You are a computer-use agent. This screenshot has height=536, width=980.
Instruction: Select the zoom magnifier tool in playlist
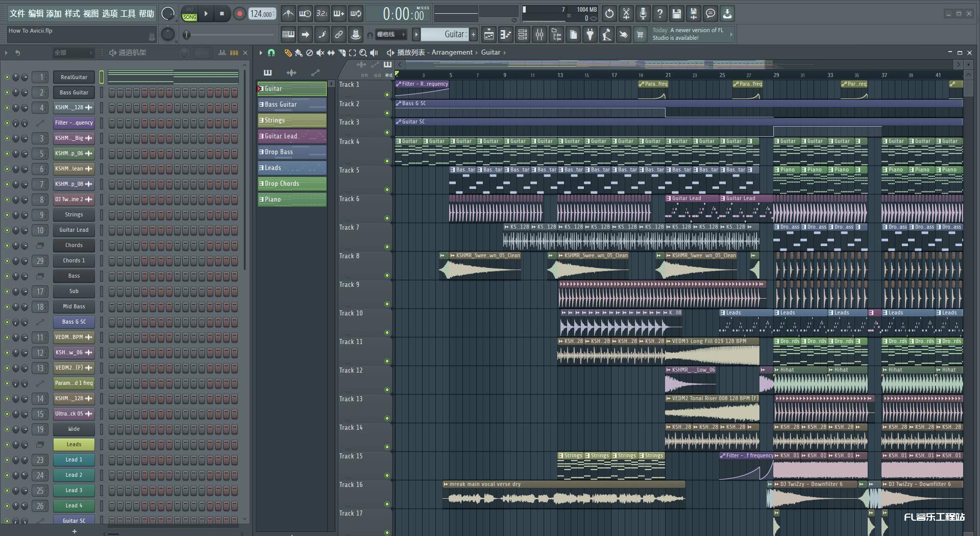coord(363,53)
